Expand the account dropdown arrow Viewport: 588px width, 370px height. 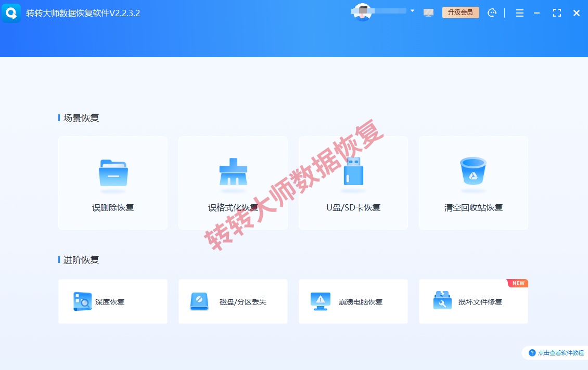413,11
